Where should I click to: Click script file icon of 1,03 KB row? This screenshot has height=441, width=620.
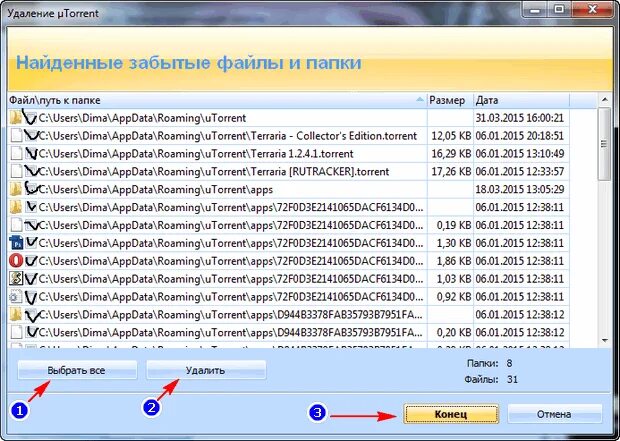tap(16, 278)
